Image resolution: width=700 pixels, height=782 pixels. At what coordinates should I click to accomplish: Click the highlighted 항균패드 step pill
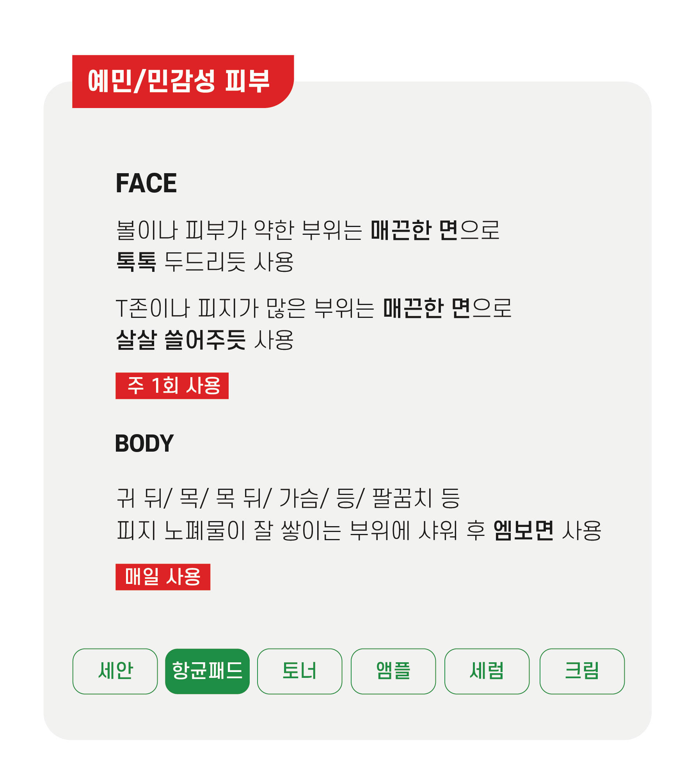207,671
